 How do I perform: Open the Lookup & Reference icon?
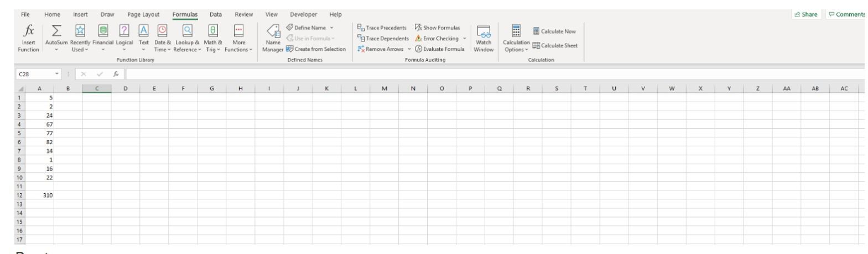pos(188,31)
